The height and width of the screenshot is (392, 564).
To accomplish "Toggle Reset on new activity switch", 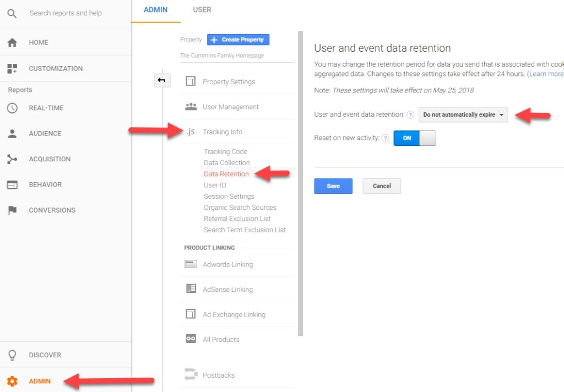I will 414,138.
